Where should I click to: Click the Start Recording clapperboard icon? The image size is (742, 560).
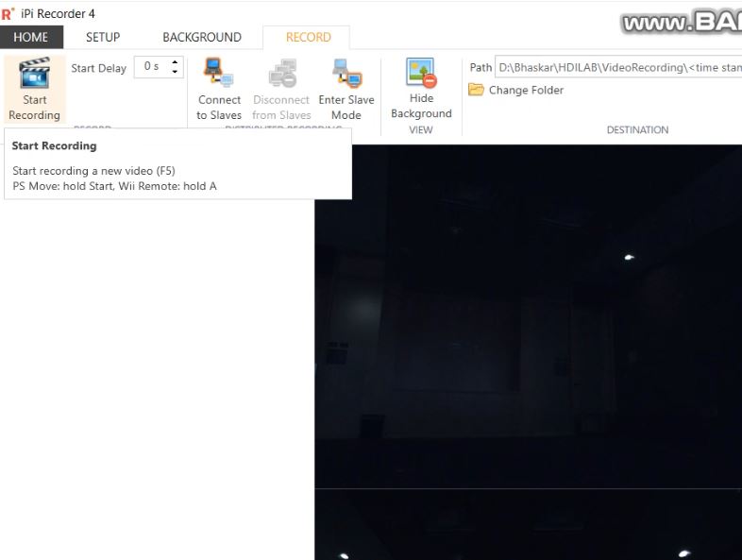(34, 74)
